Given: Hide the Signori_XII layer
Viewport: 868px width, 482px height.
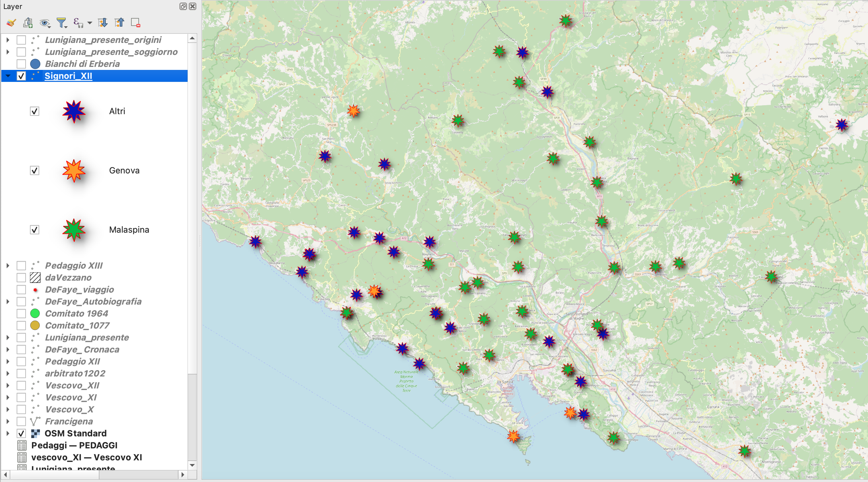Looking at the screenshot, I should point(21,76).
